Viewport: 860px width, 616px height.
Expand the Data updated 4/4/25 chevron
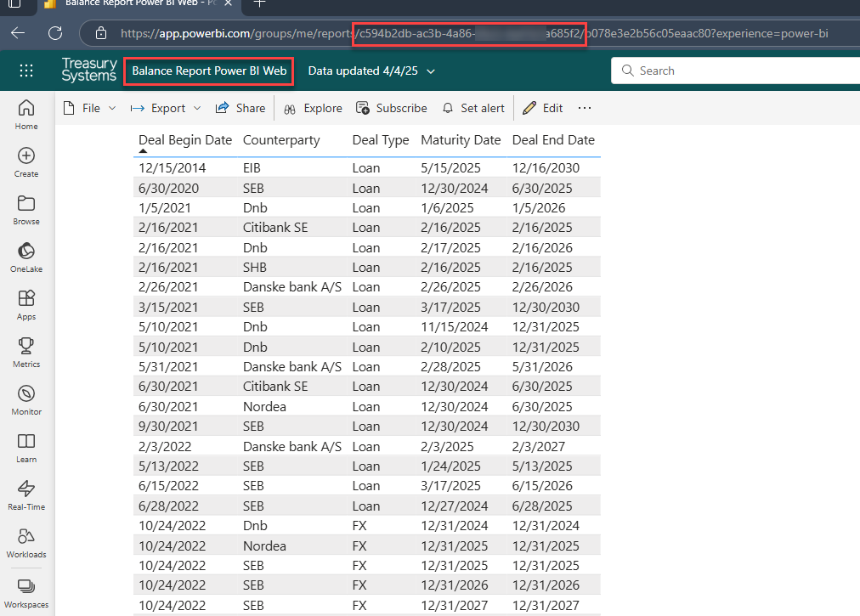tap(431, 71)
